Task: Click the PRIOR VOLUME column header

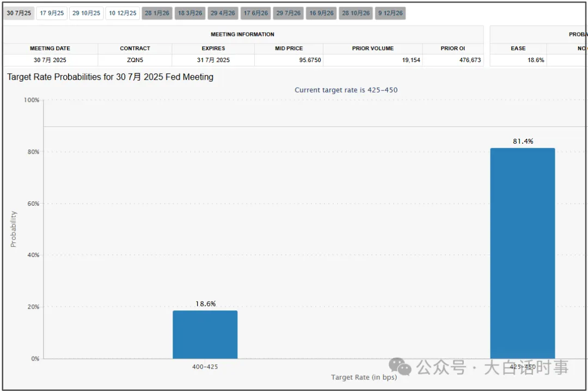Action: 373,48
